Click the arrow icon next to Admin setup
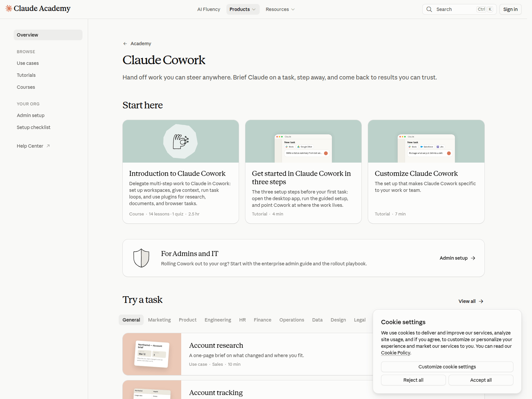Screen dimensions: 532x399 [x=473, y=258]
